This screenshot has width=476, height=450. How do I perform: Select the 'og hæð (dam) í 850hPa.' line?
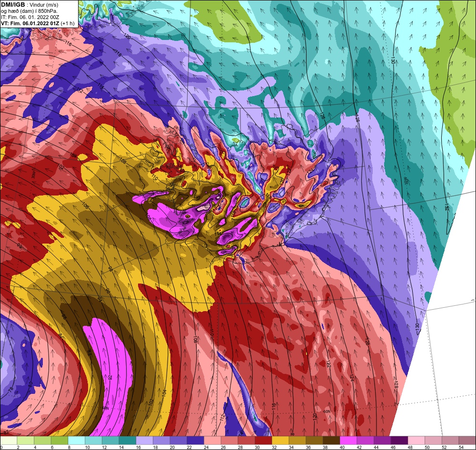coord(29,11)
